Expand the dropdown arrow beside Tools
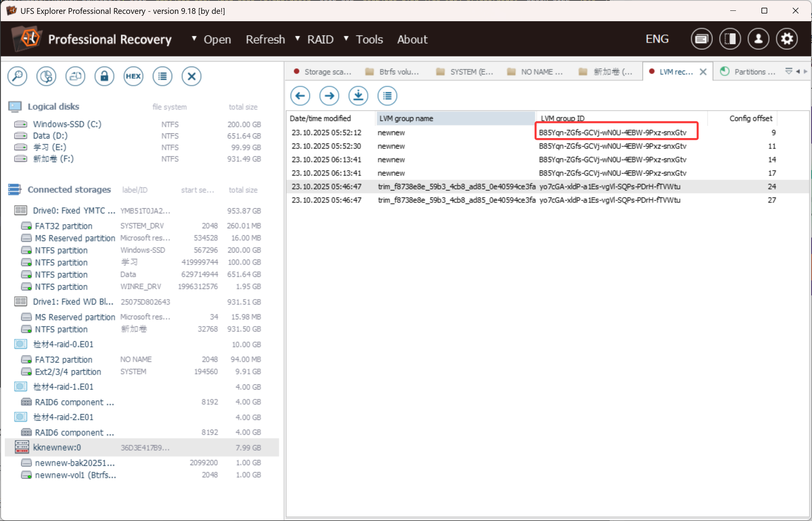Viewport: 812px width, 521px height. (346, 39)
